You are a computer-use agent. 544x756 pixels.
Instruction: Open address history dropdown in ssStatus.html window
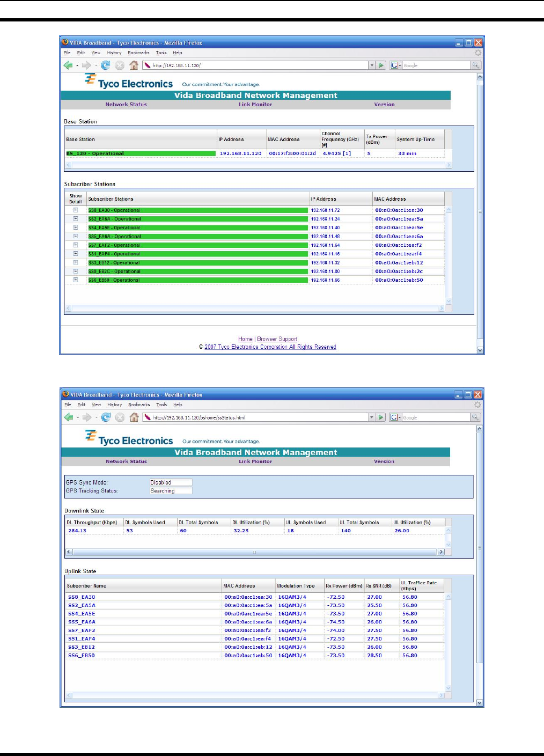[x=371, y=417]
